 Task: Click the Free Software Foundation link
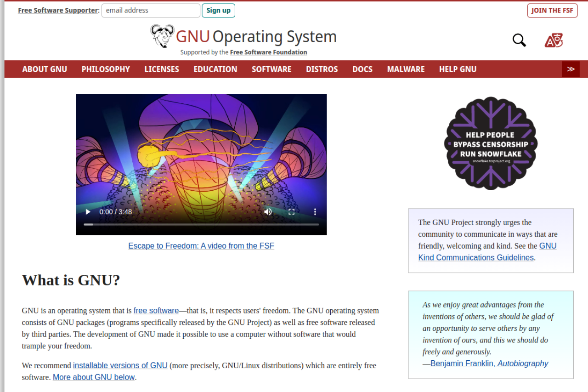(x=268, y=52)
